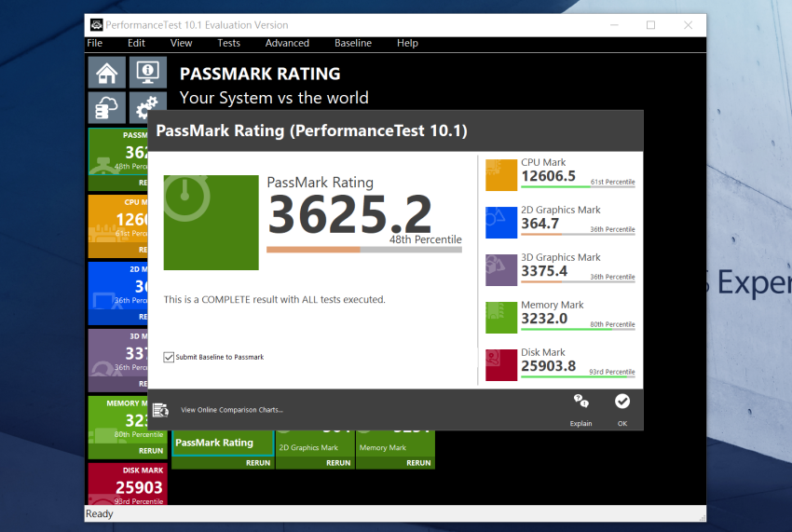The width and height of the screenshot is (792, 532).
Task: Open the Tests menu
Action: (x=229, y=43)
